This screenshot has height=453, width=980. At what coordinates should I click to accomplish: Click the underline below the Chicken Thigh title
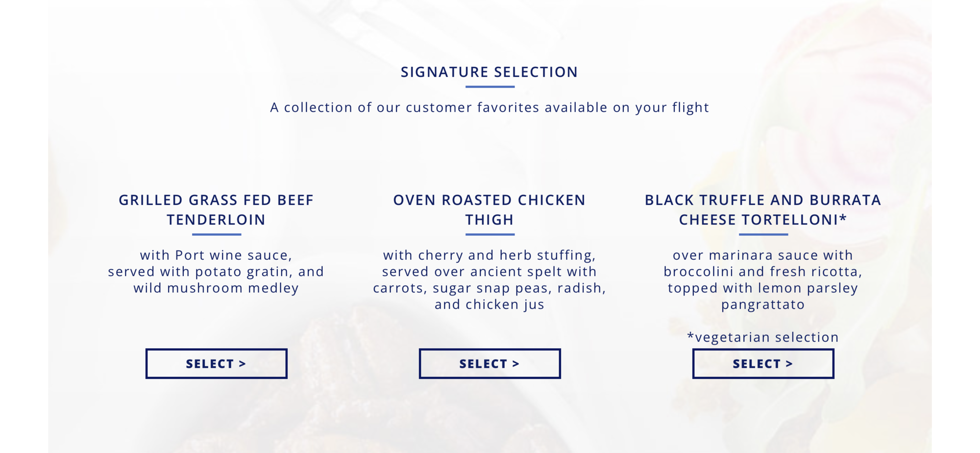click(490, 234)
